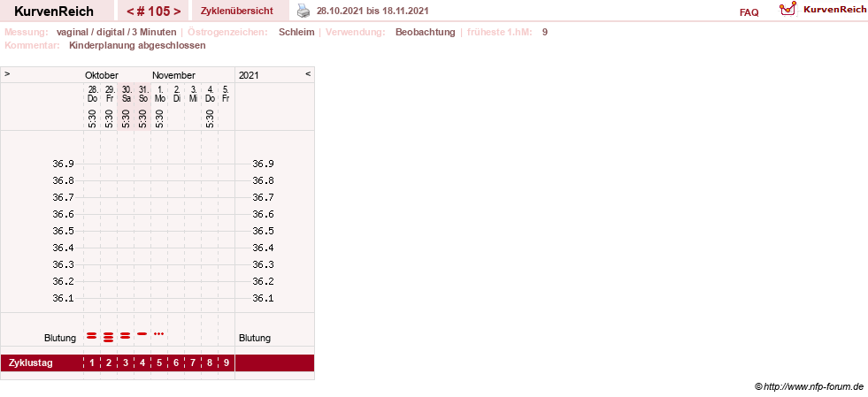Image resolution: width=868 pixels, height=397 pixels.
Task: Select cycle day 1 cell
Action: click(92, 363)
